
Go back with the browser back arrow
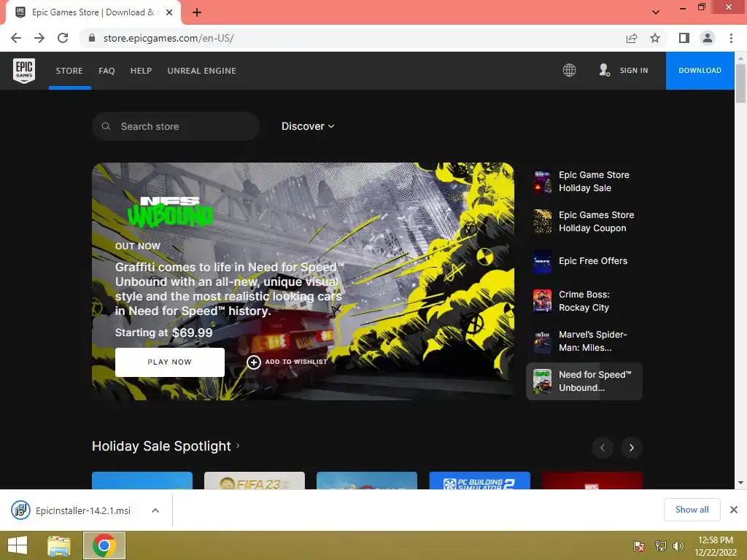(16, 38)
